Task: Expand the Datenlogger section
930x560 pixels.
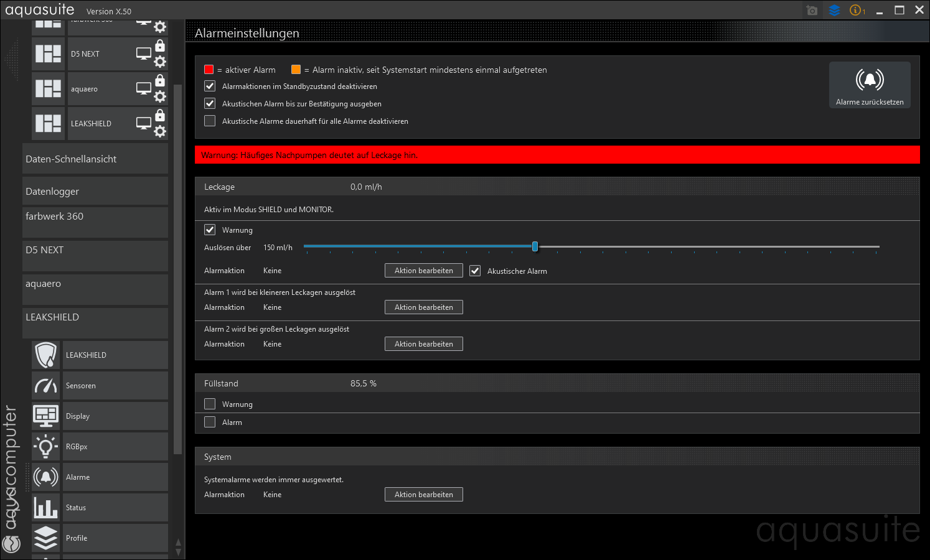Action: click(95, 192)
